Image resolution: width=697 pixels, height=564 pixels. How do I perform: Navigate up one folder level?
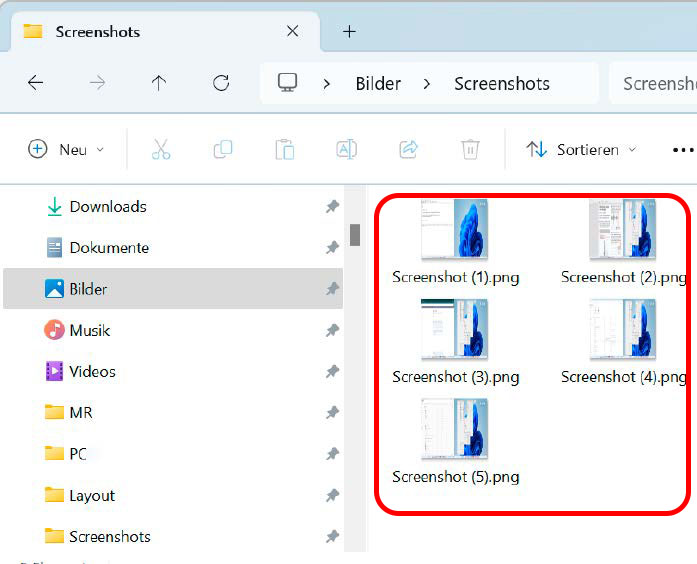click(159, 83)
